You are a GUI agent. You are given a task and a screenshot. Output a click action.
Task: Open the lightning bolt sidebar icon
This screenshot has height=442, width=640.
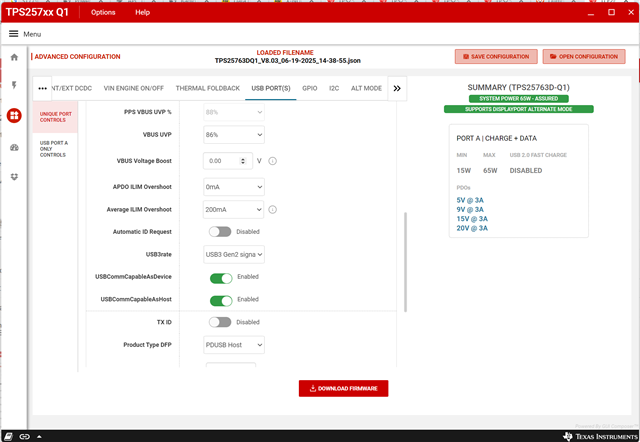tap(14, 85)
